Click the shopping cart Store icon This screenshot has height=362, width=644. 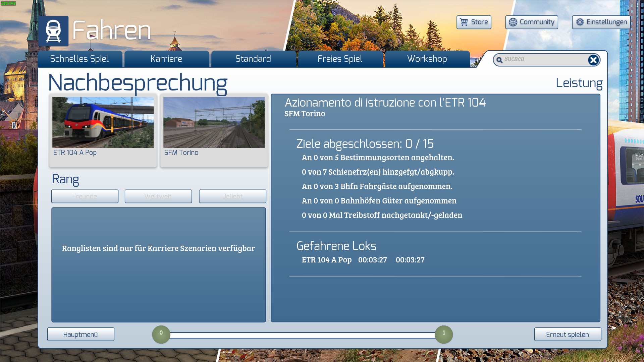click(464, 22)
